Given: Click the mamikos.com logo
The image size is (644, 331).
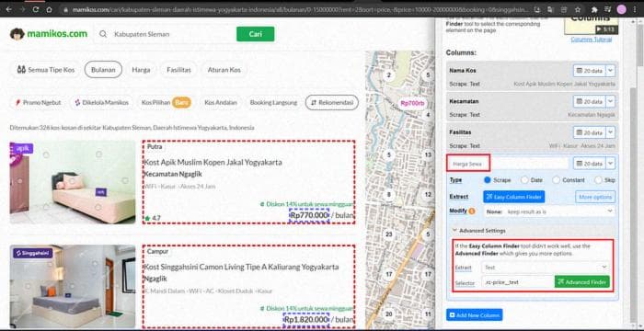Looking at the screenshot, I should coord(49,34).
